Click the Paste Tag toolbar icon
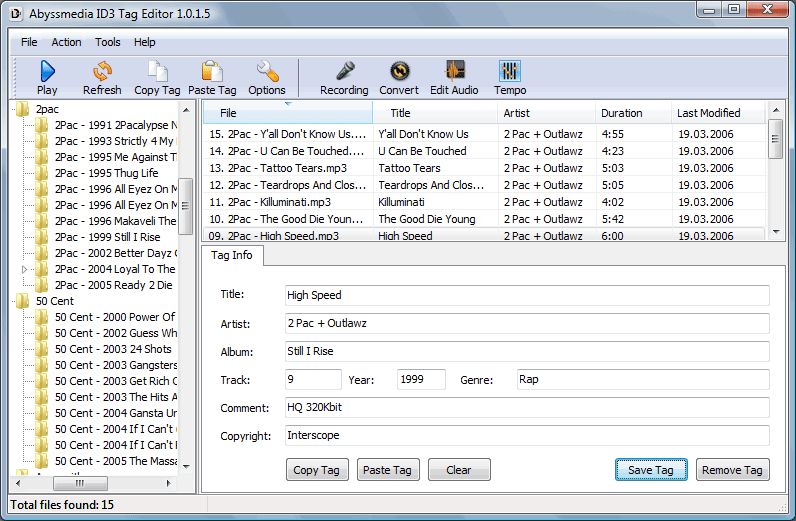 212,76
